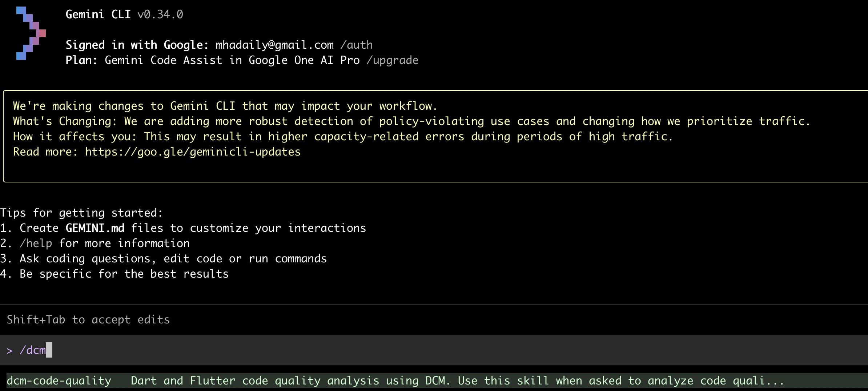
Task: Click the "Tips for getting started" heading
Action: pyautogui.click(x=81, y=213)
